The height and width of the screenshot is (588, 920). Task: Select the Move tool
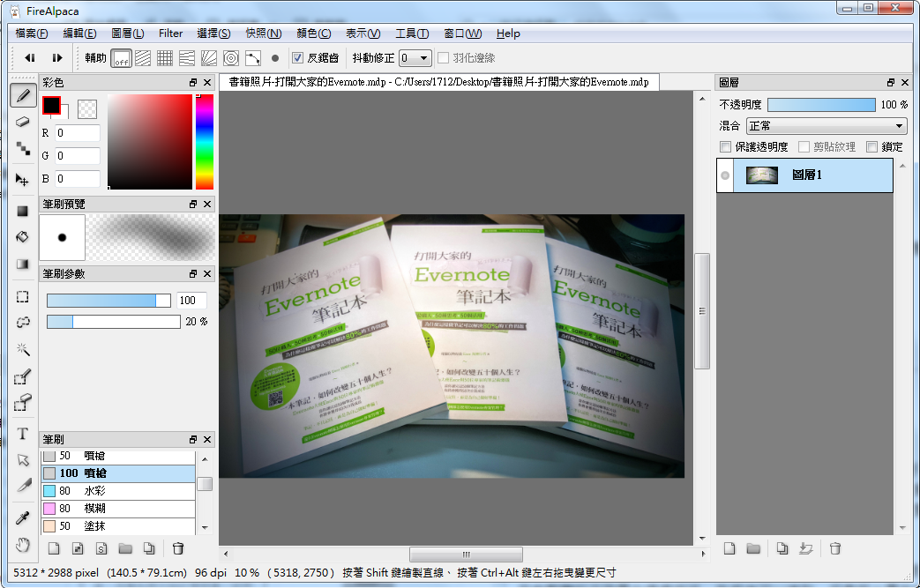click(x=23, y=179)
